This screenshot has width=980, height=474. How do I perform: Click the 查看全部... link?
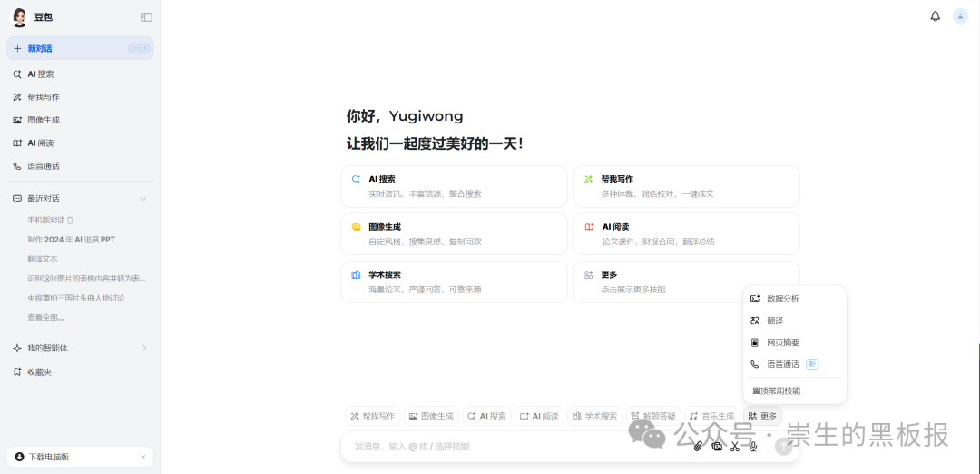tap(45, 318)
